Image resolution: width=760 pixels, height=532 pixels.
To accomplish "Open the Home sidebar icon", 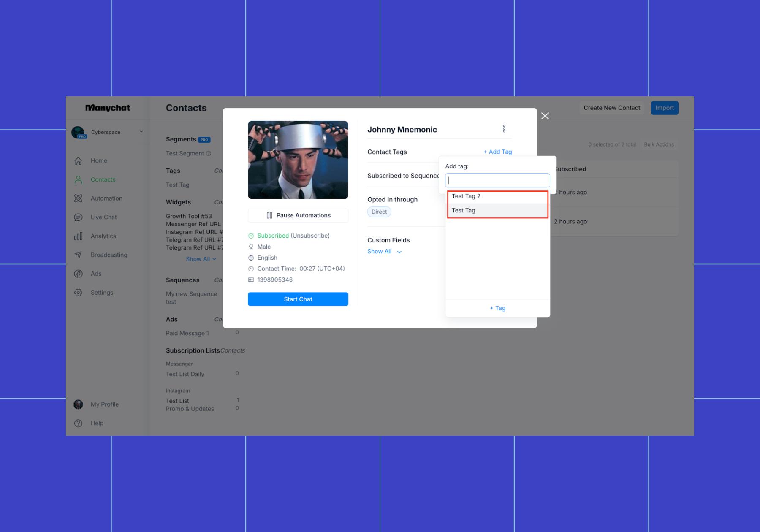I will coord(78,161).
